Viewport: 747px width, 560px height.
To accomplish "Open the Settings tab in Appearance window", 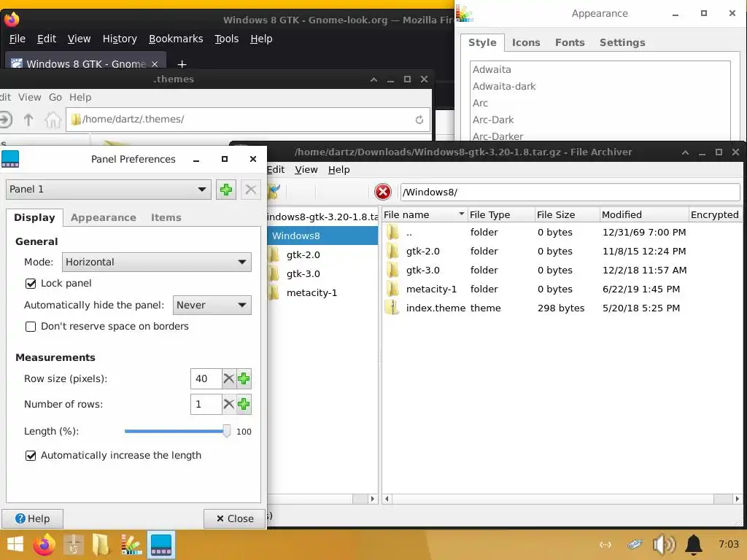I will 622,42.
